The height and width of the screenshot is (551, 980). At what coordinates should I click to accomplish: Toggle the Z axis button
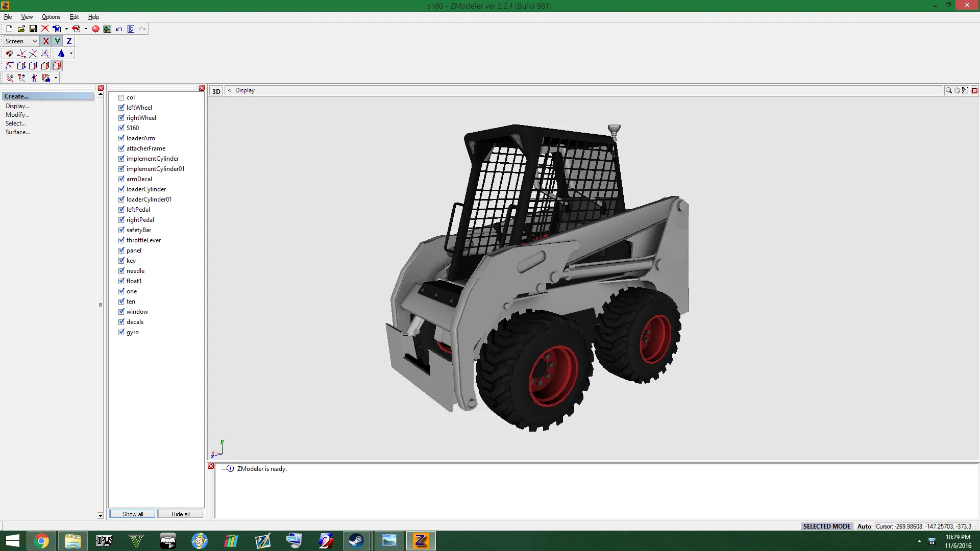tap(69, 41)
